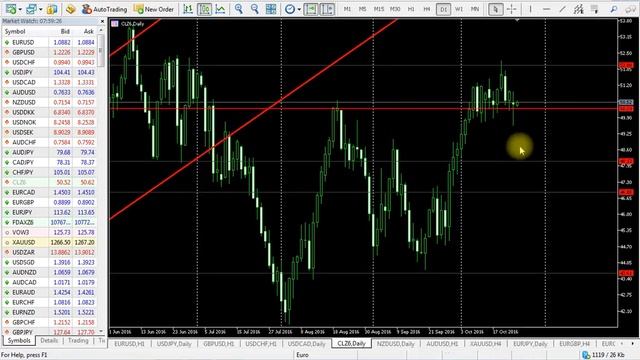Open the New Chart dropdown arrow
Image resolution: width=640 pixels, height=360 pixels.
tap(20, 9)
